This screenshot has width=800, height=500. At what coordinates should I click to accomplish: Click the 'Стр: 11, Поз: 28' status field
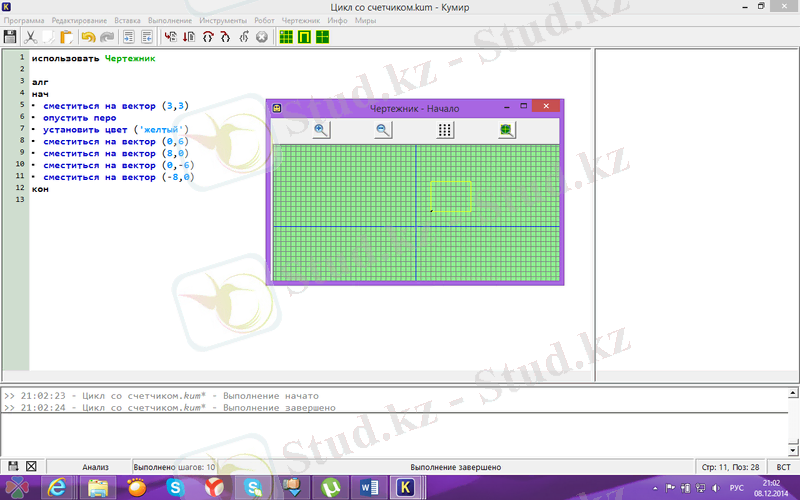[x=730, y=467]
